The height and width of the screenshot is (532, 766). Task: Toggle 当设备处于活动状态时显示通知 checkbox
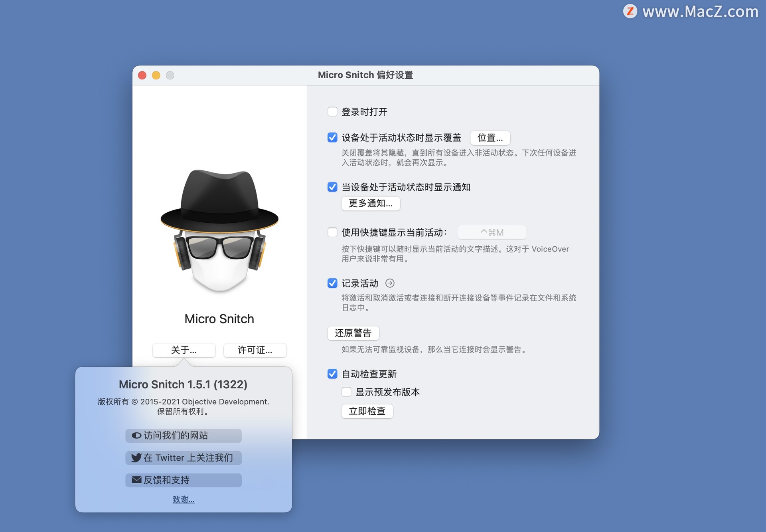point(332,187)
